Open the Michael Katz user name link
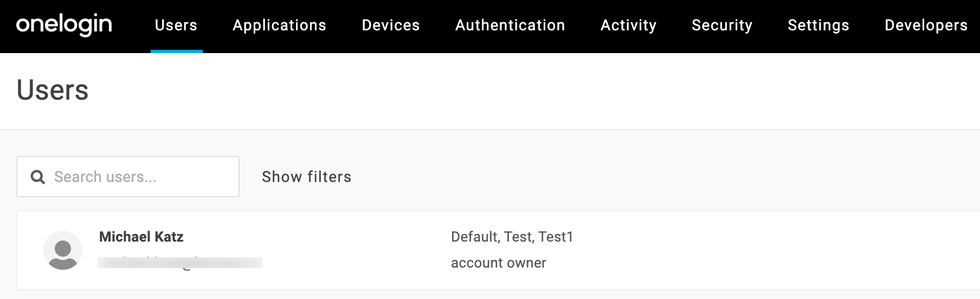Viewport: 980px width, 299px height. tap(141, 237)
